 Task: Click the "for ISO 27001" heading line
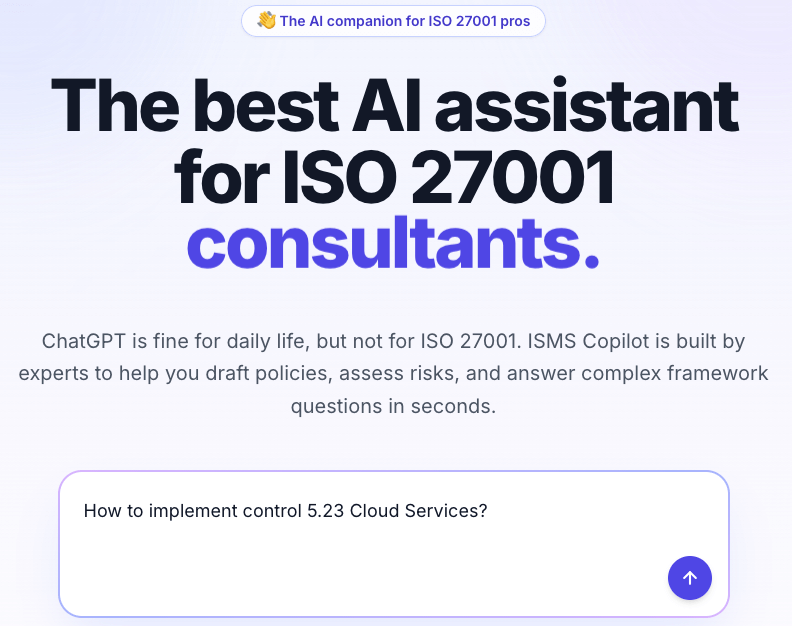(x=394, y=177)
